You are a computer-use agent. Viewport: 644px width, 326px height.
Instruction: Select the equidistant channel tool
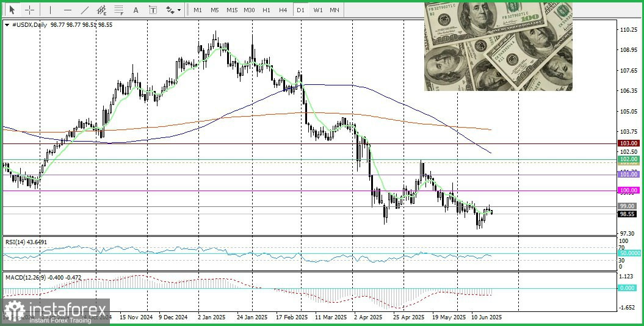click(101, 10)
